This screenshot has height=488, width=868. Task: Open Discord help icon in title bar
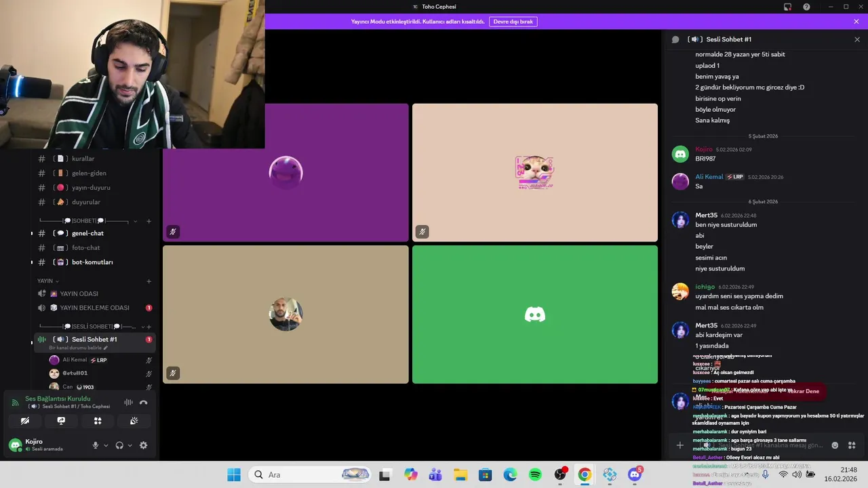(806, 7)
